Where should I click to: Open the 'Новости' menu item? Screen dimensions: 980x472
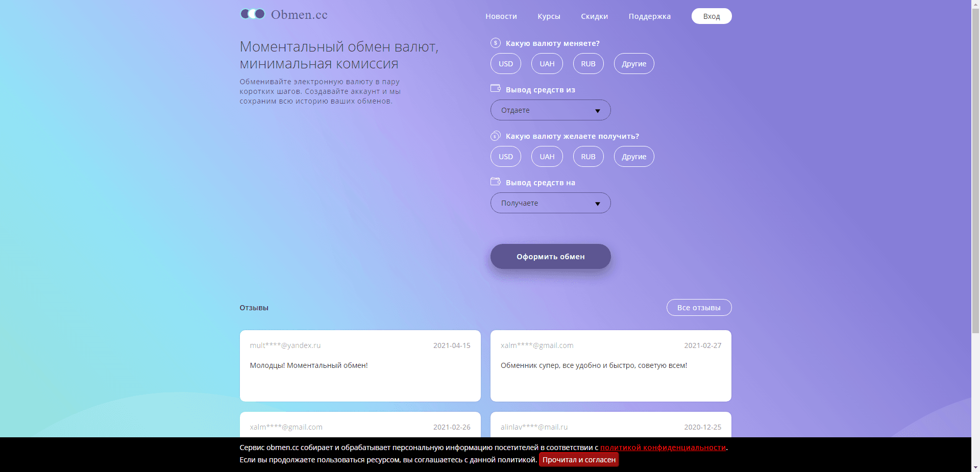pos(501,16)
